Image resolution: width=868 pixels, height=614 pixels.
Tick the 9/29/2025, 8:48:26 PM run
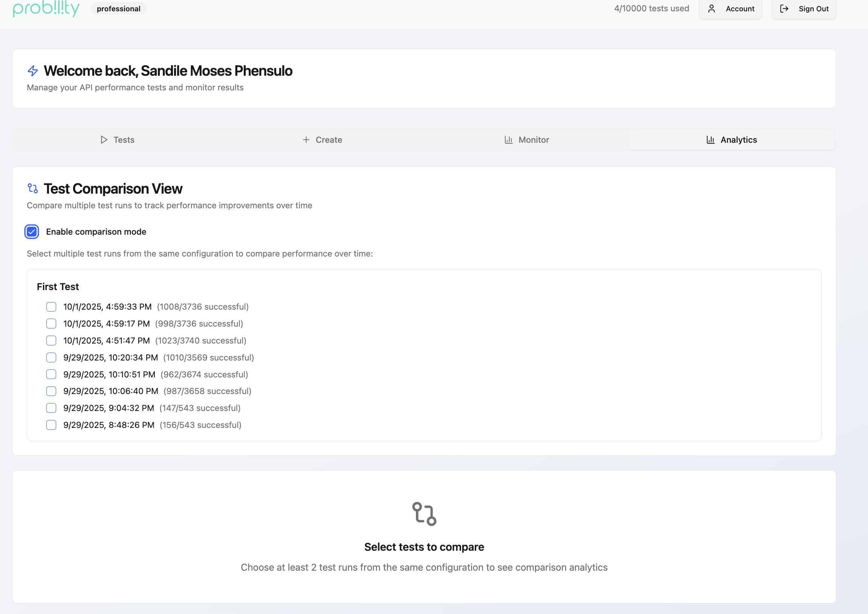tap(51, 425)
